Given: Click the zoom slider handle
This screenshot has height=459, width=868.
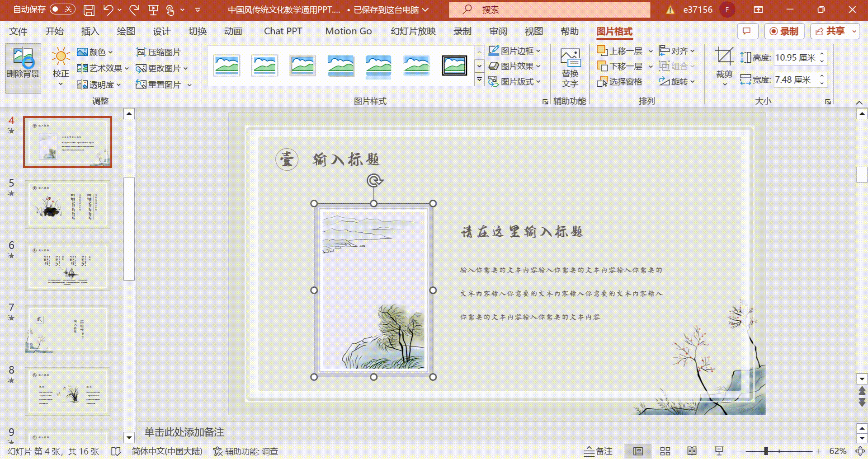Looking at the screenshot, I should pos(766,451).
